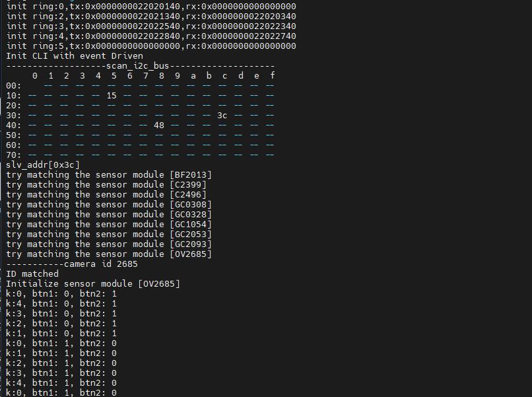Click the sensor module [GC2093] line
The width and height of the screenshot is (532, 397).
pyautogui.click(x=109, y=244)
